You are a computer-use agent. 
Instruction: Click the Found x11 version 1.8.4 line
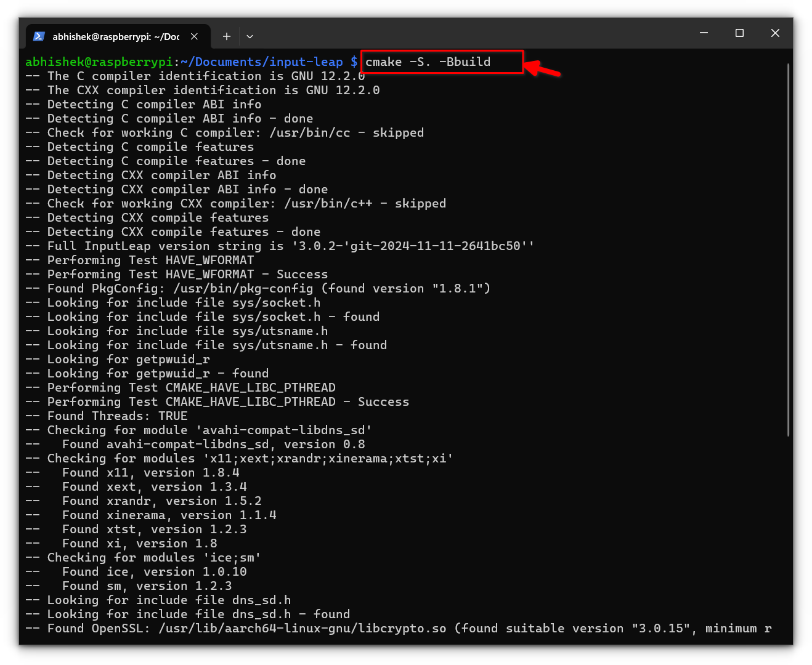(x=143, y=472)
